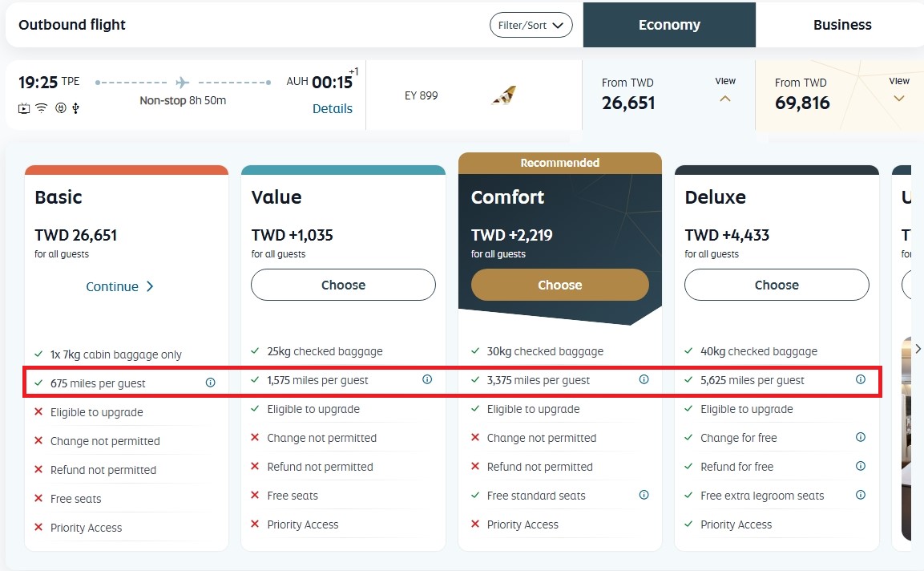
Task: Open info for Value 1,575 miles
Action: point(427,379)
